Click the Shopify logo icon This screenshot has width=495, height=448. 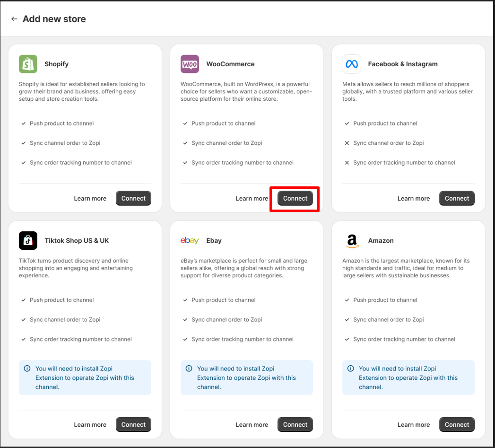click(28, 64)
